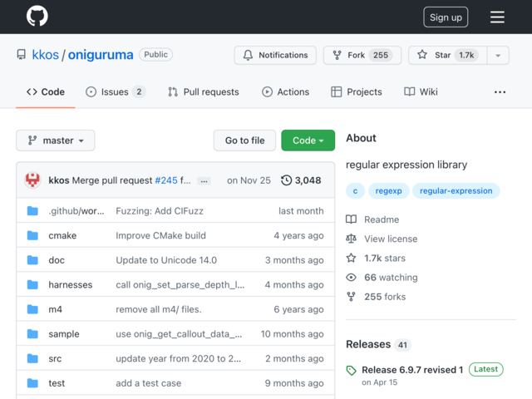Select the regular-expression topic tag

pos(456,190)
